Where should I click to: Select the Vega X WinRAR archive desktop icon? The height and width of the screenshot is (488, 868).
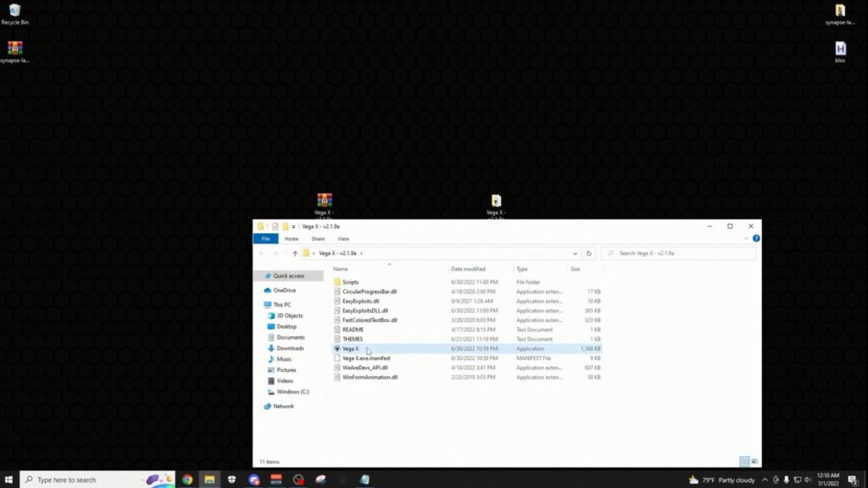tap(325, 206)
